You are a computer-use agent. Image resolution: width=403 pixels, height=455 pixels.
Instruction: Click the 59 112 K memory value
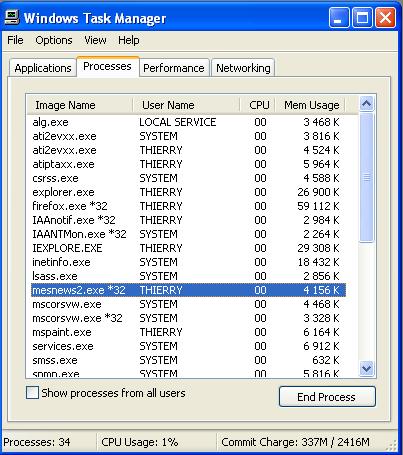pos(318,206)
